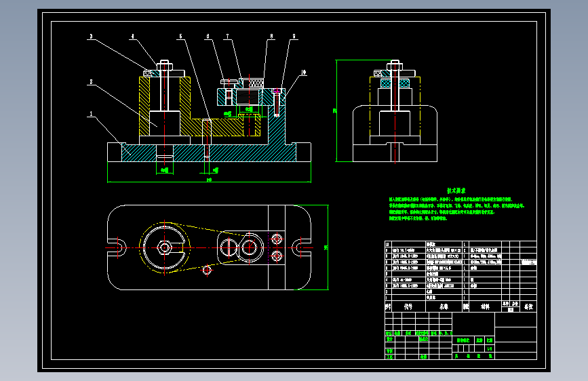Click part balloon number 10 label
The width and height of the screenshot is (588, 381).
pyautogui.click(x=303, y=72)
